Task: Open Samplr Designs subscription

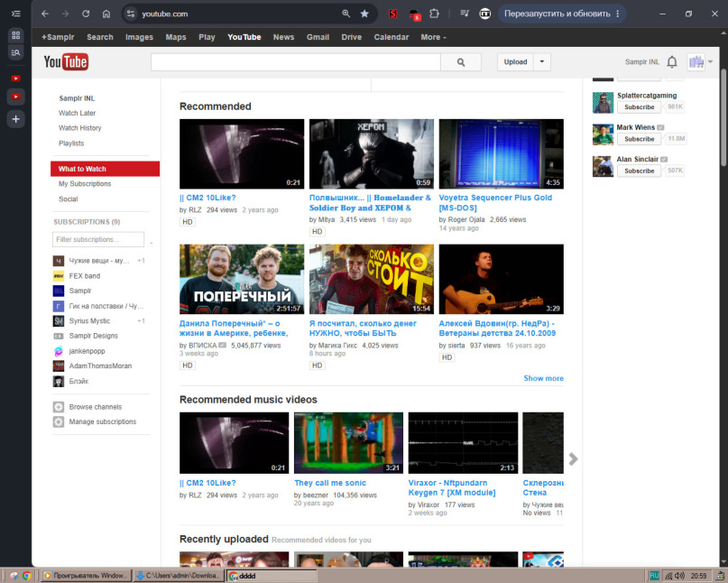Action: (x=93, y=336)
